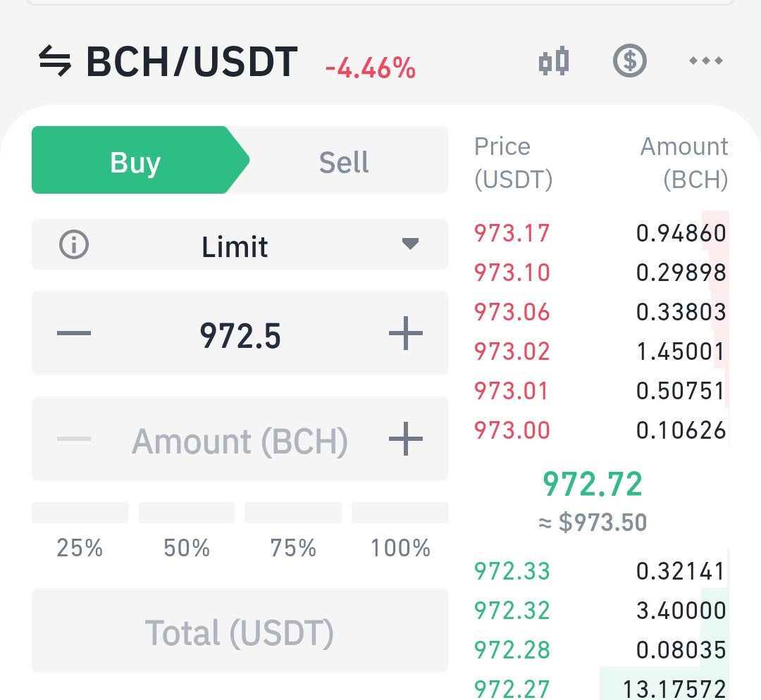Open the three-dot more menu

tap(706, 61)
